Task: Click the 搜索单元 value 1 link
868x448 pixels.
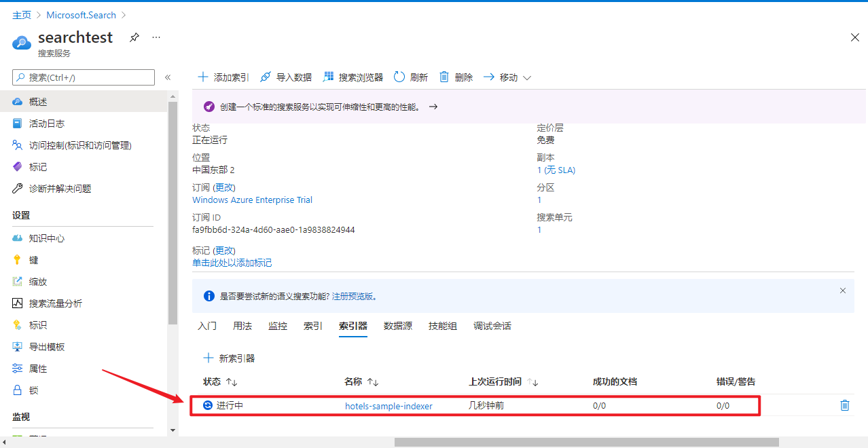Action: (x=539, y=229)
